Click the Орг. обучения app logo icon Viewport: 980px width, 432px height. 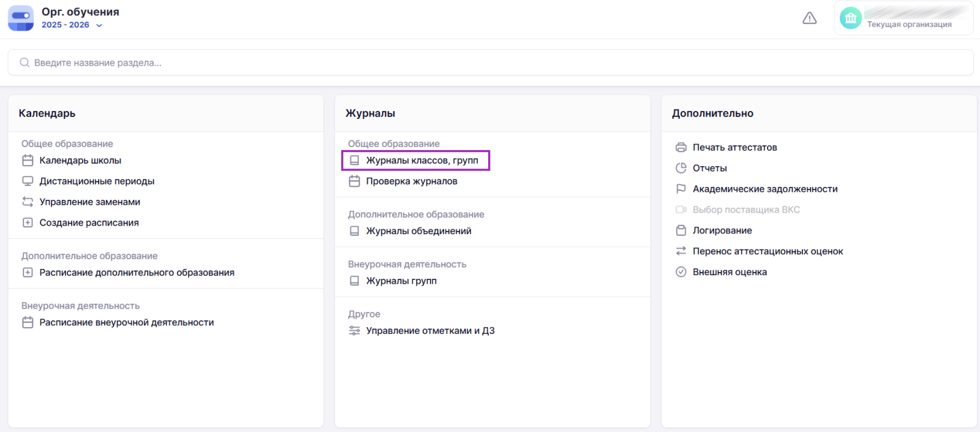click(21, 18)
